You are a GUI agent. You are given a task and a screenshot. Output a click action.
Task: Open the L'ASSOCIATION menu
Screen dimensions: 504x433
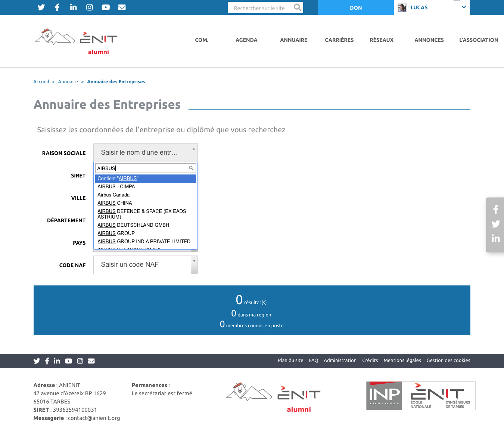pyautogui.click(x=479, y=40)
